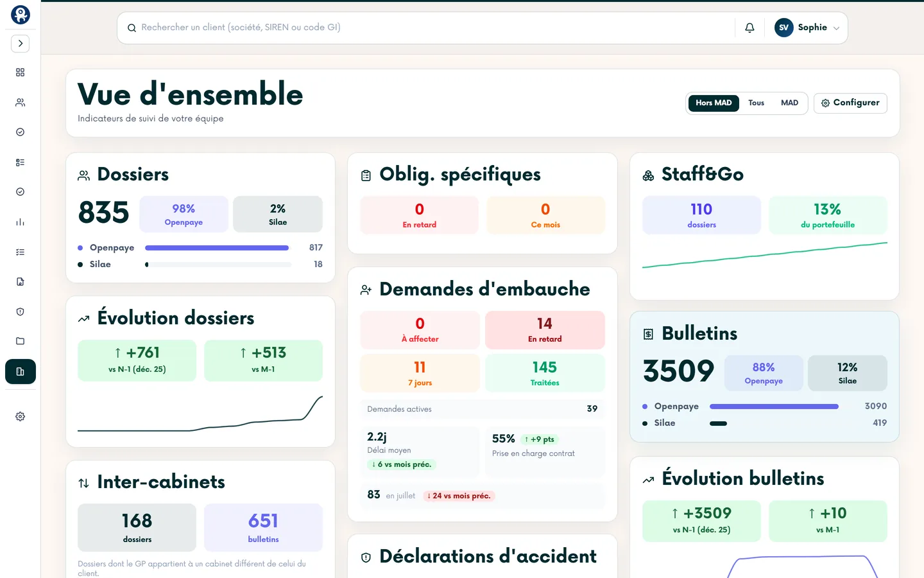The height and width of the screenshot is (578, 924).
Task: Click the SV avatar circle
Action: tap(784, 28)
